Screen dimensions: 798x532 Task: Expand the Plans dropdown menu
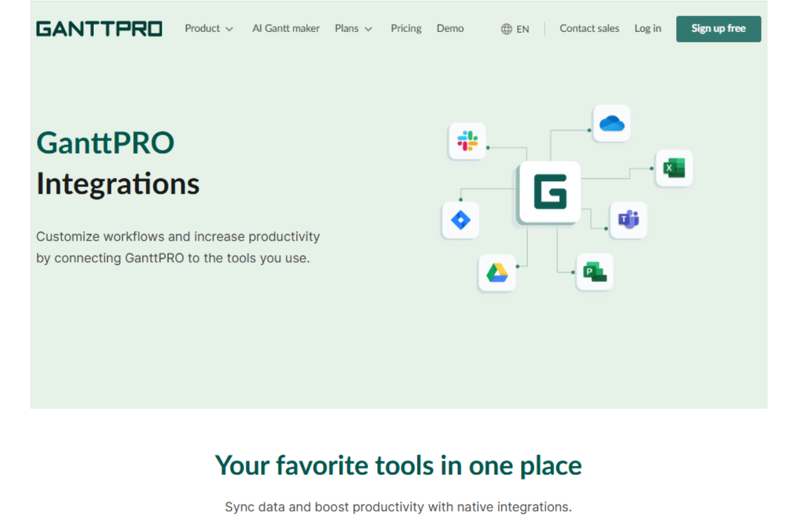pos(353,29)
